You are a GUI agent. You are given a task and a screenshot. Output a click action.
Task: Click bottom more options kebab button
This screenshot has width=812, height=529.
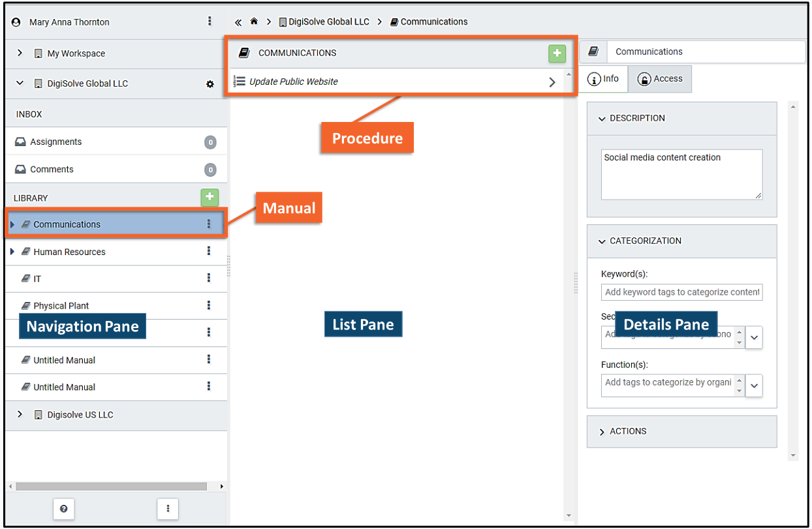tap(168, 509)
